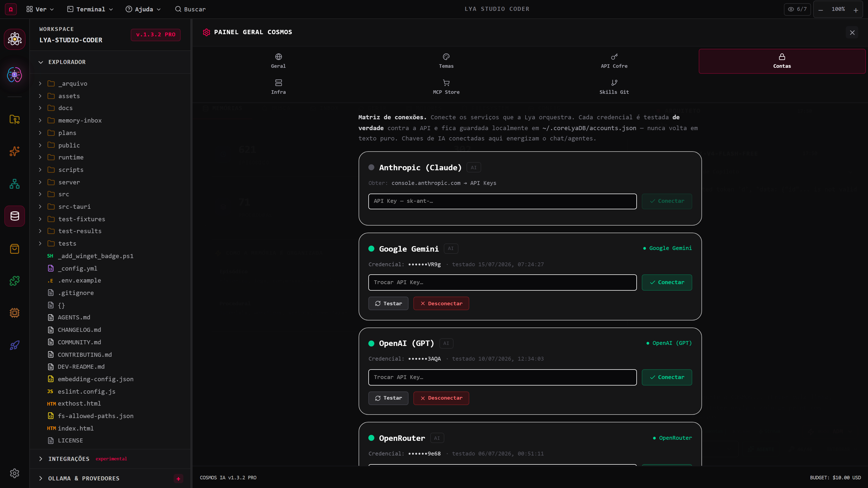Open the Ver menu
868x488 pixels.
point(40,9)
